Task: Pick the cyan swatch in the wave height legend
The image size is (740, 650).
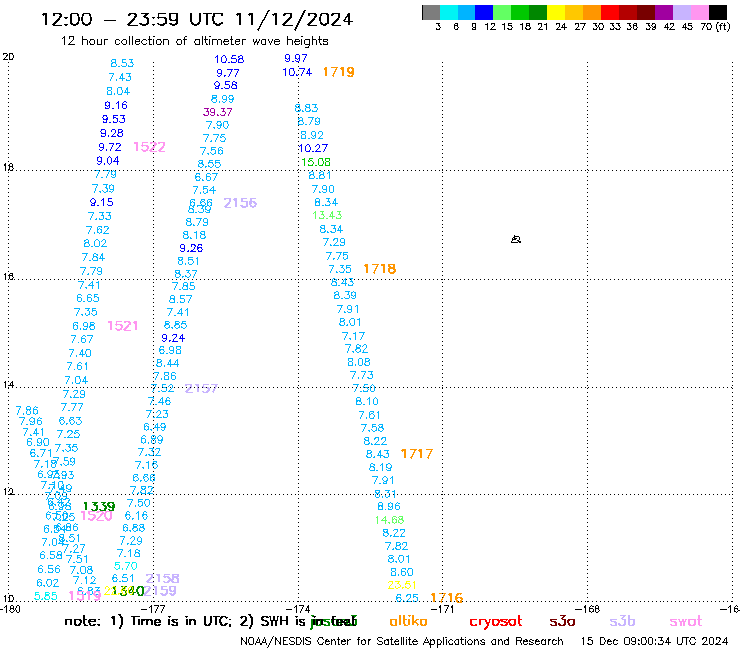Action: pos(448,12)
